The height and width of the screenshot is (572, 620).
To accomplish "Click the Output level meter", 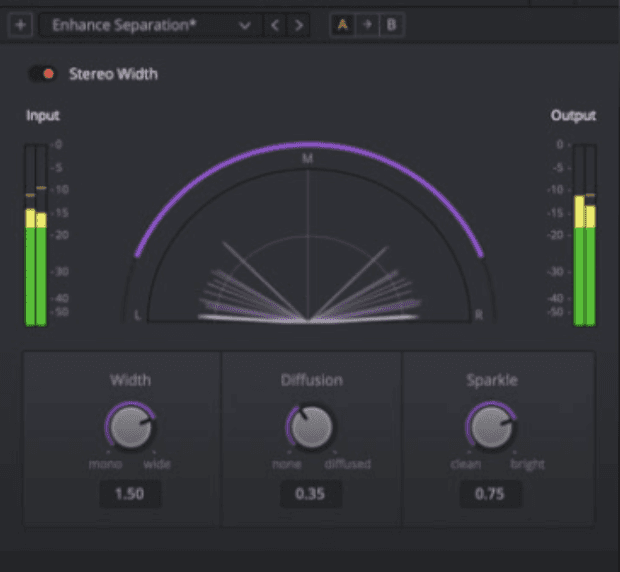I will tap(585, 235).
